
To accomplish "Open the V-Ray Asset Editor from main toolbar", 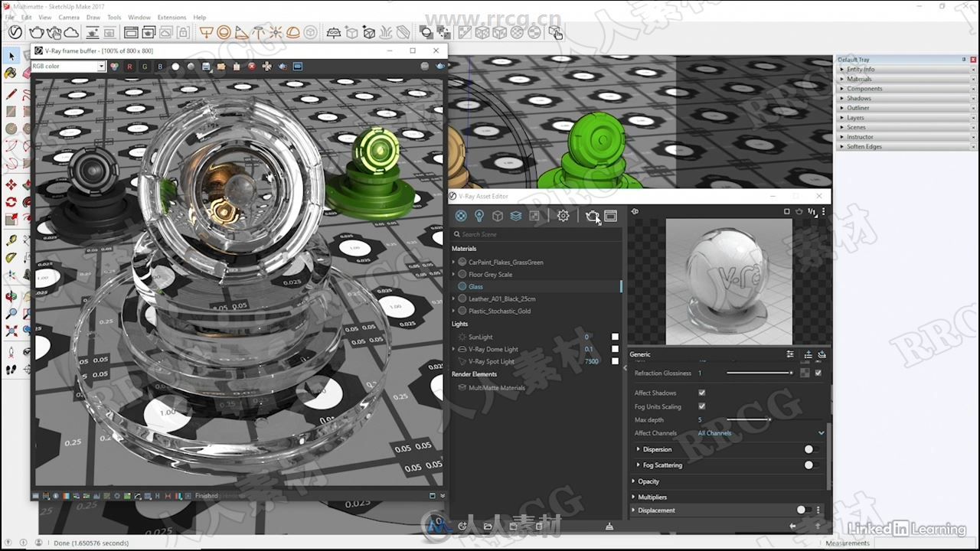I will [x=15, y=32].
